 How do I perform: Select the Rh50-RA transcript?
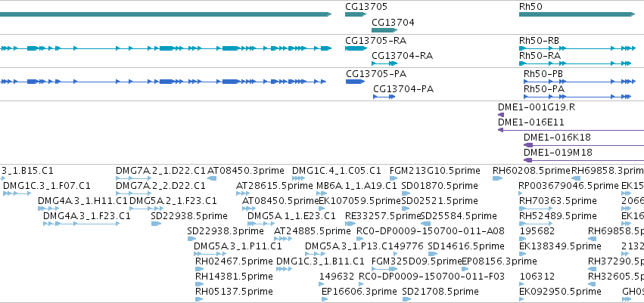(x=575, y=63)
